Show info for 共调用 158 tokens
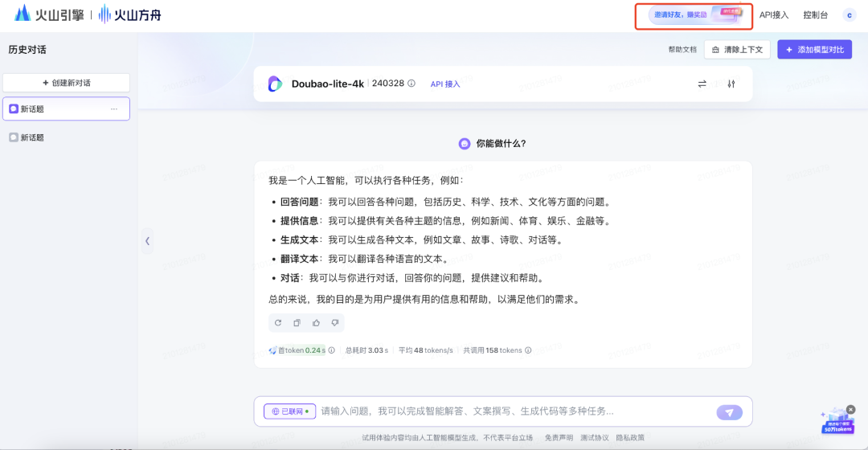868x450 pixels. [528, 350]
